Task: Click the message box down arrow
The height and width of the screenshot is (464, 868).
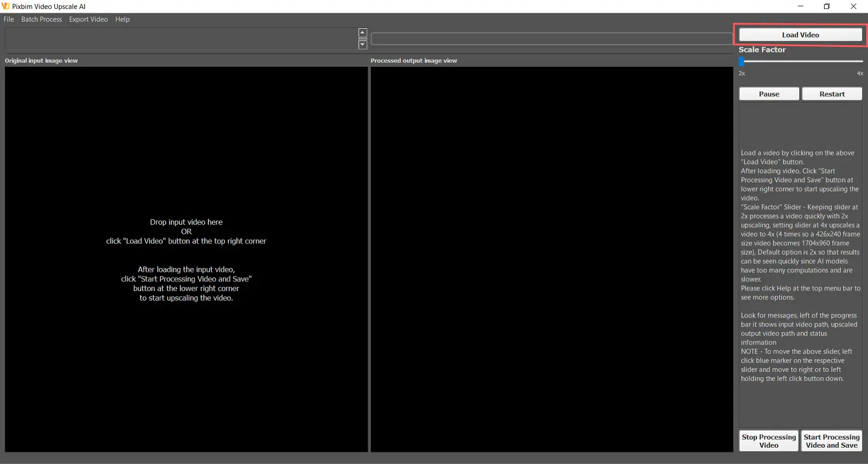Action: (362, 45)
